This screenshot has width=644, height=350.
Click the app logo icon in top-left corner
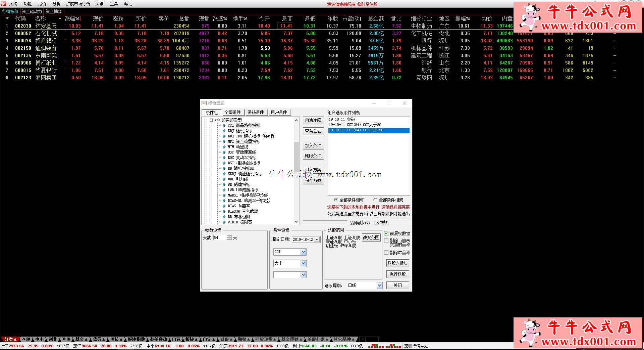(3, 4)
